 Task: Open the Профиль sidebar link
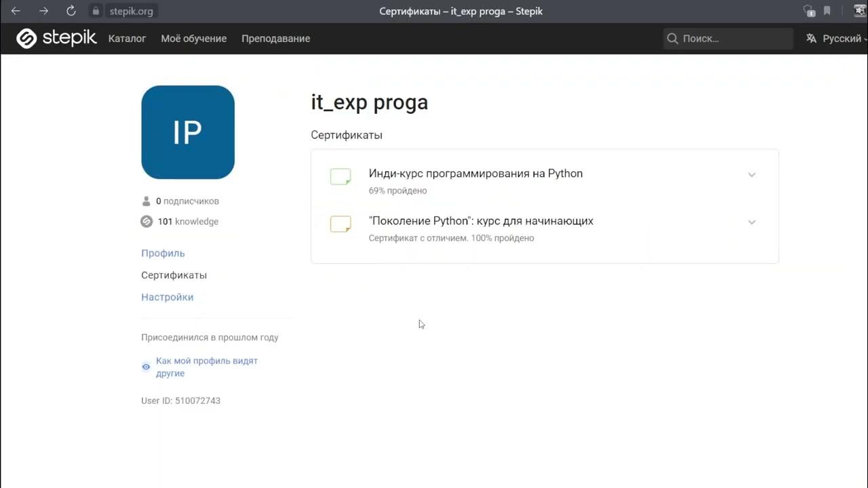pos(163,253)
